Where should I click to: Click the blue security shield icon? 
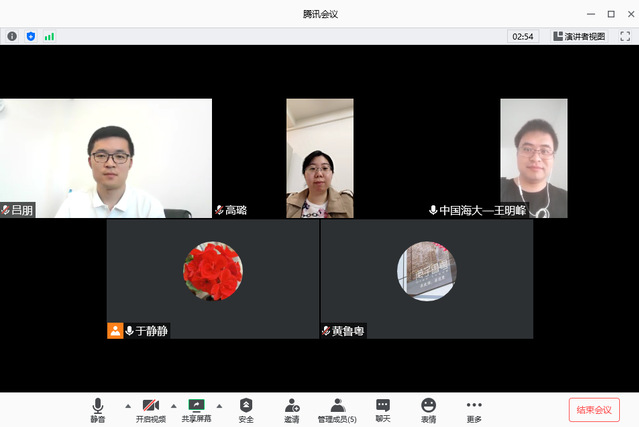click(30, 36)
